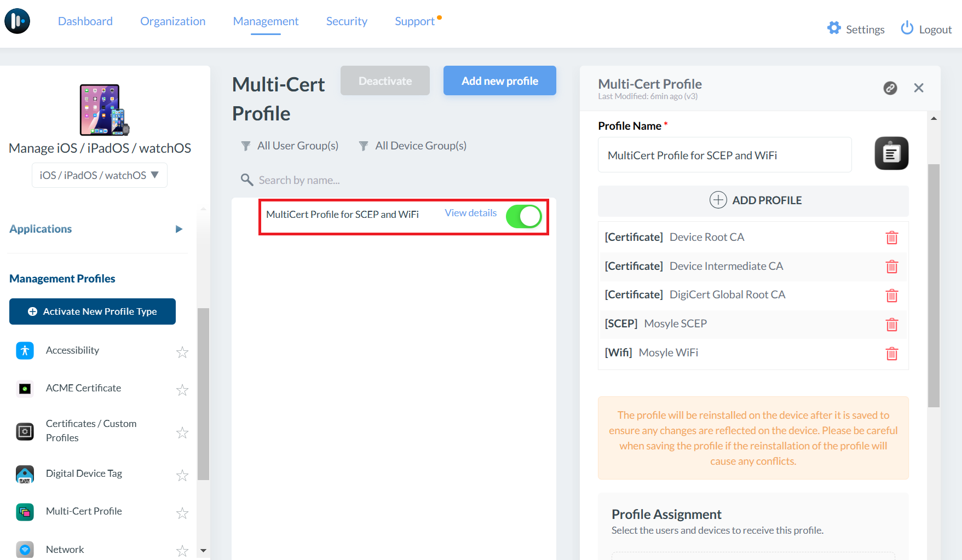Click the Mosyle logo icon

[x=18, y=21]
